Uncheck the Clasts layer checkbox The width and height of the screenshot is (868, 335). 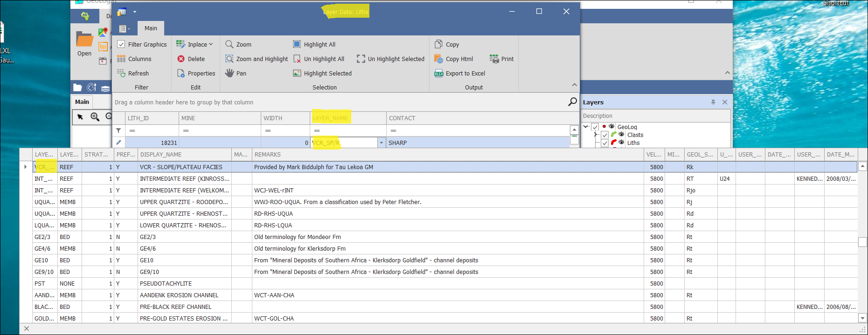[604, 135]
